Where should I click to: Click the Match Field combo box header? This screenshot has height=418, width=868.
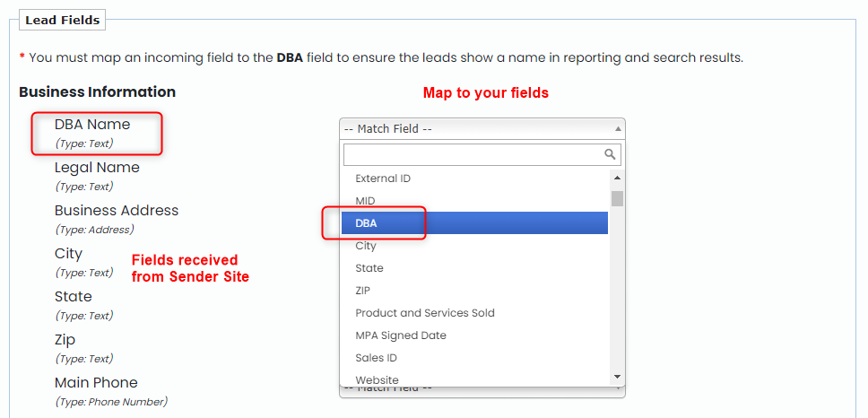point(482,129)
